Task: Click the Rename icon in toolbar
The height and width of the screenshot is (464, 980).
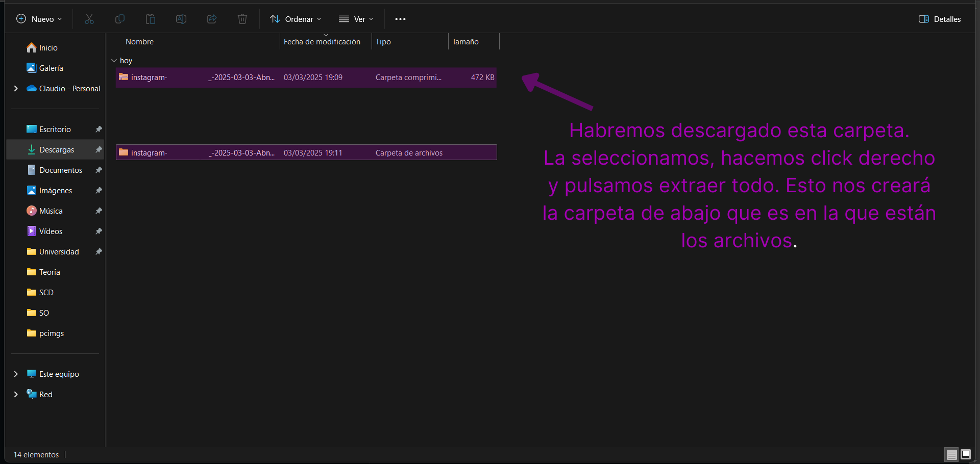Action: 181,19
